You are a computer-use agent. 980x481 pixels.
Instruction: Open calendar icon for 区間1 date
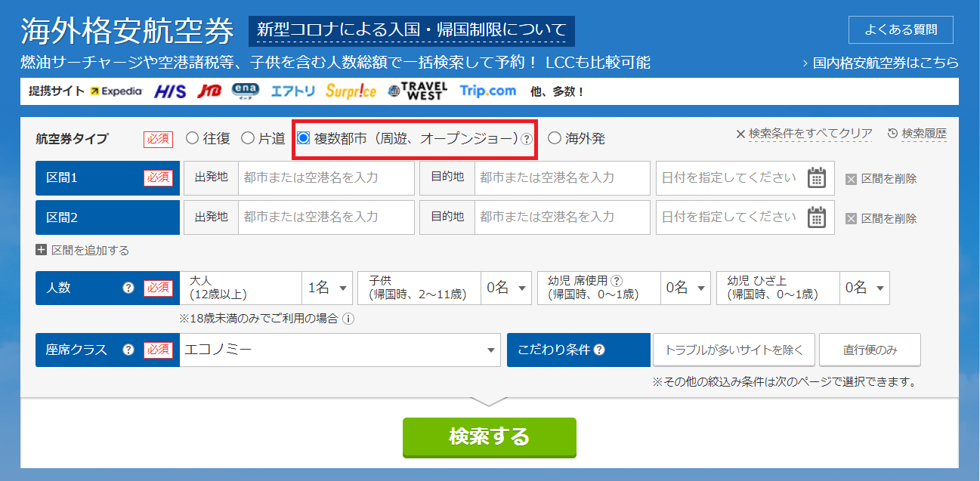pos(816,178)
